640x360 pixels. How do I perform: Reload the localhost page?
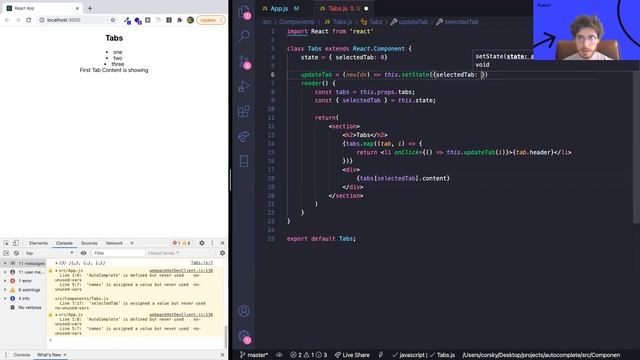coord(29,20)
